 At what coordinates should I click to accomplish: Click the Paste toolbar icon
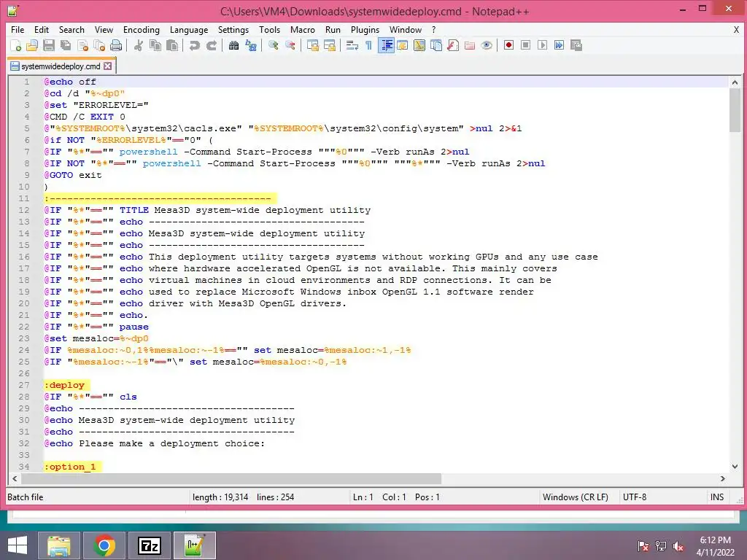[172, 45]
